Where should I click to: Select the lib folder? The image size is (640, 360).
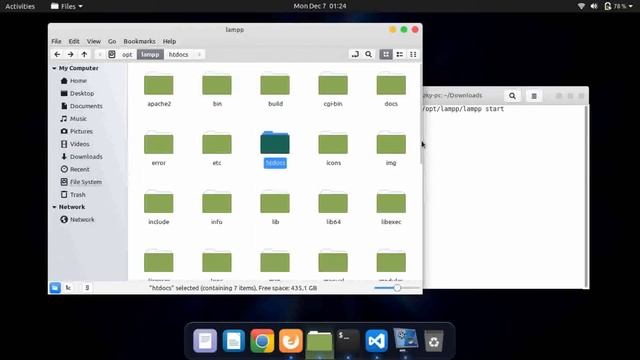pos(275,203)
